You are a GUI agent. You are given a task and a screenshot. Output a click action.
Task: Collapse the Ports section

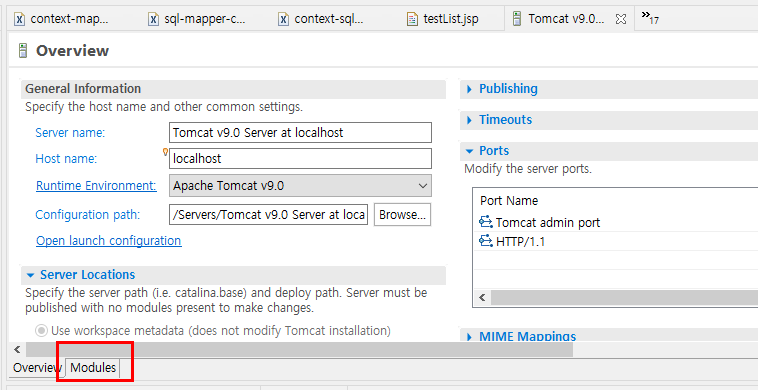tap(469, 151)
